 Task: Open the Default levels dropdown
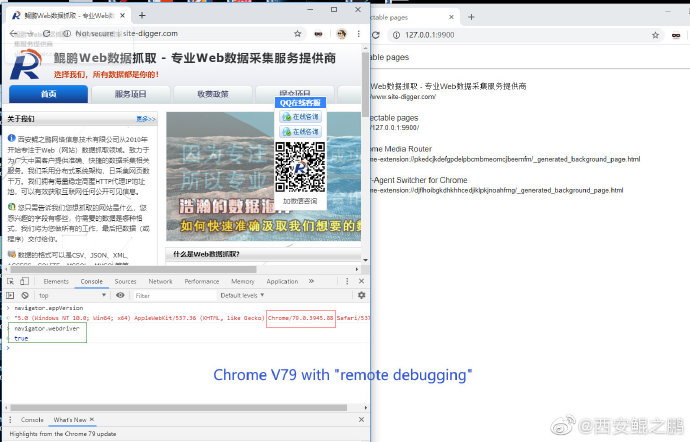click(242, 295)
